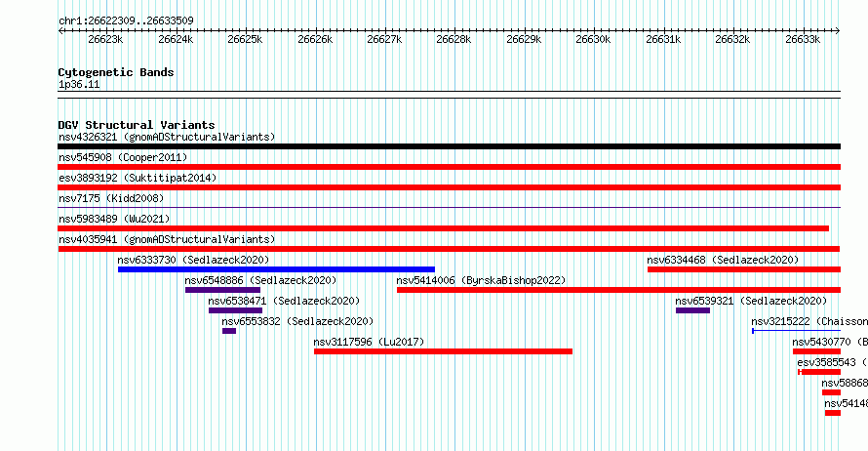This screenshot has width=868, height=451.
Task: Click the purple nsv6548886 variant bar
Action: point(222,290)
